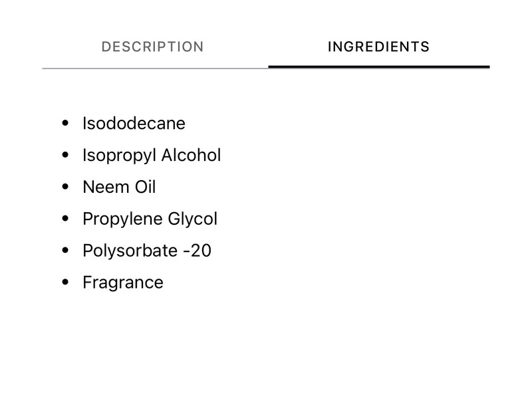This screenshot has width=532, height=399.
Task: Click the gray divider line under DESCRIPTION
Action: point(155,68)
